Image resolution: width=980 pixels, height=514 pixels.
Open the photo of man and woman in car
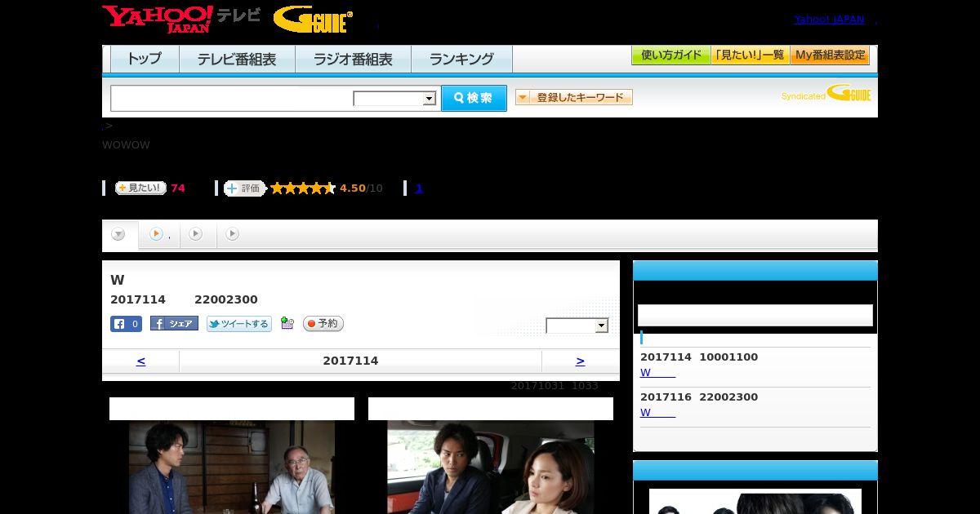[x=490, y=467]
